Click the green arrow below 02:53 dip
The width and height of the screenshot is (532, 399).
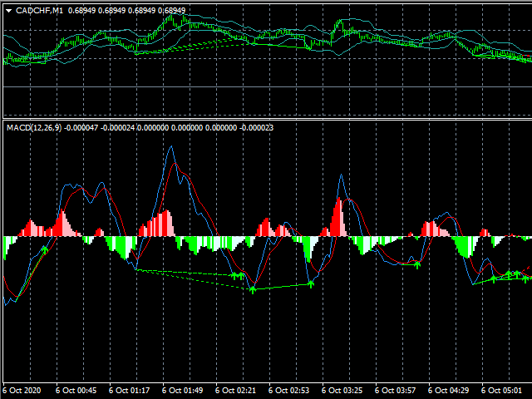(311, 284)
